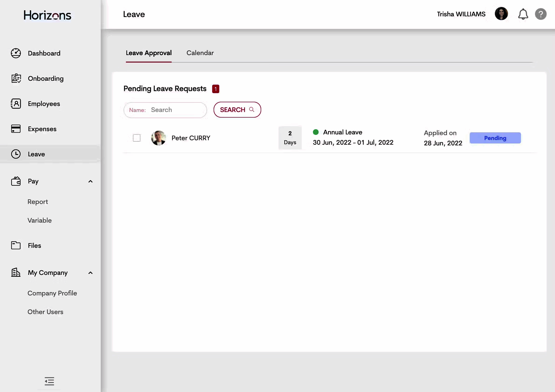The height and width of the screenshot is (392, 555).
Task: Open the Variable pay page
Action: tap(39, 220)
